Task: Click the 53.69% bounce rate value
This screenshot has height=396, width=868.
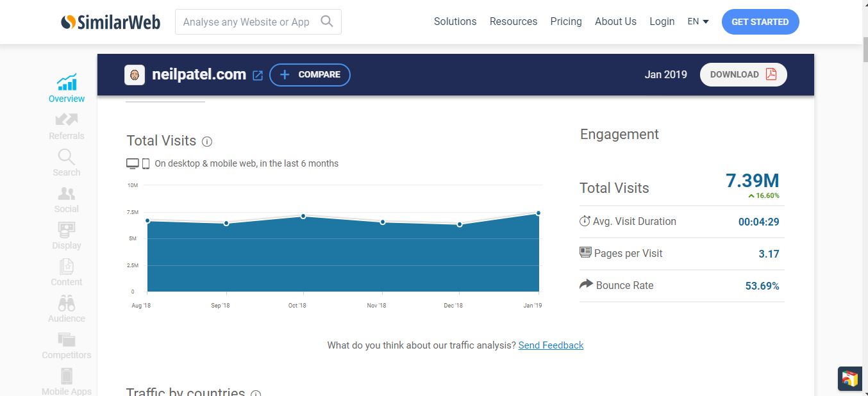Action: [762, 286]
